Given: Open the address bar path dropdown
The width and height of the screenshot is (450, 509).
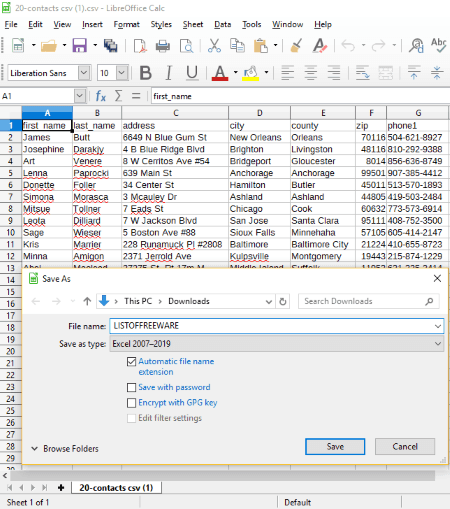Looking at the screenshot, I should pos(269,302).
